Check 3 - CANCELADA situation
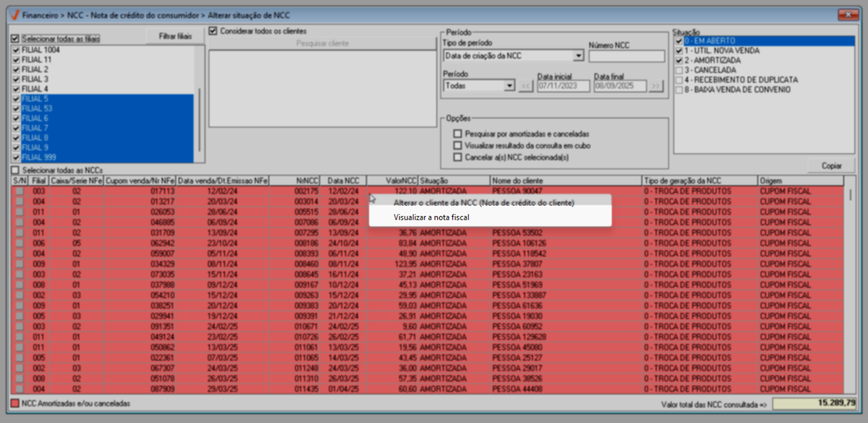Screen dimensions: 868x423 [x=679, y=70]
